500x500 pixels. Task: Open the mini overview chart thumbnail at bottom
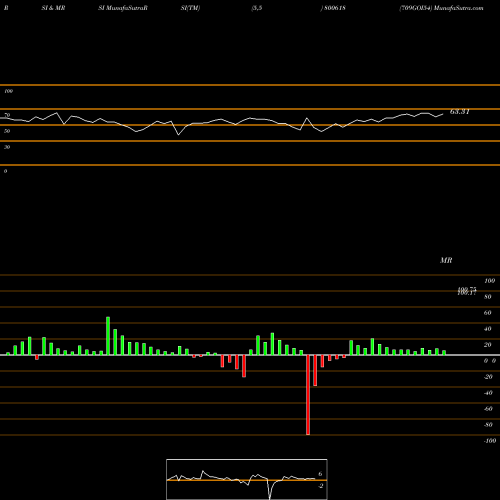(x=247, y=479)
